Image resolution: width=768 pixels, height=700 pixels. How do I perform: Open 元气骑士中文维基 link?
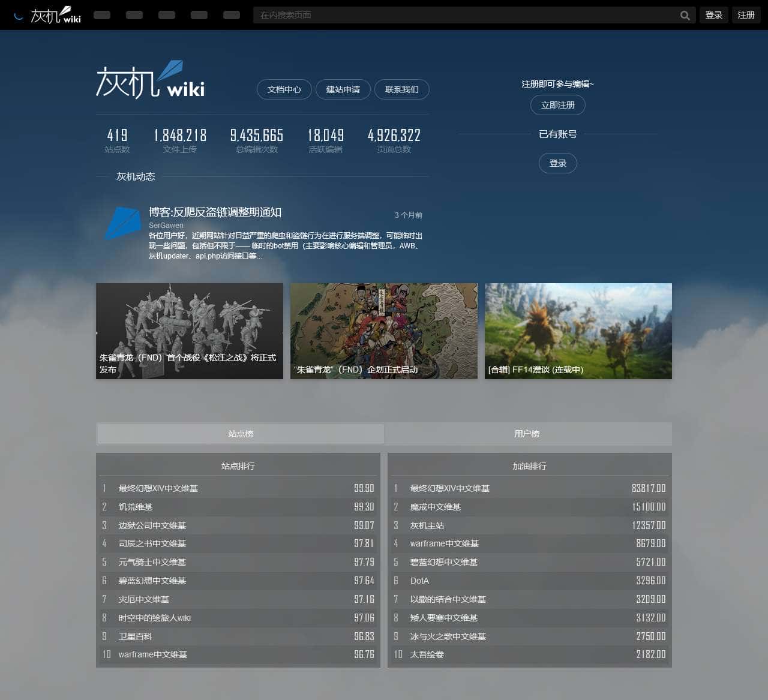pyautogui.click(x=152, y=562)
